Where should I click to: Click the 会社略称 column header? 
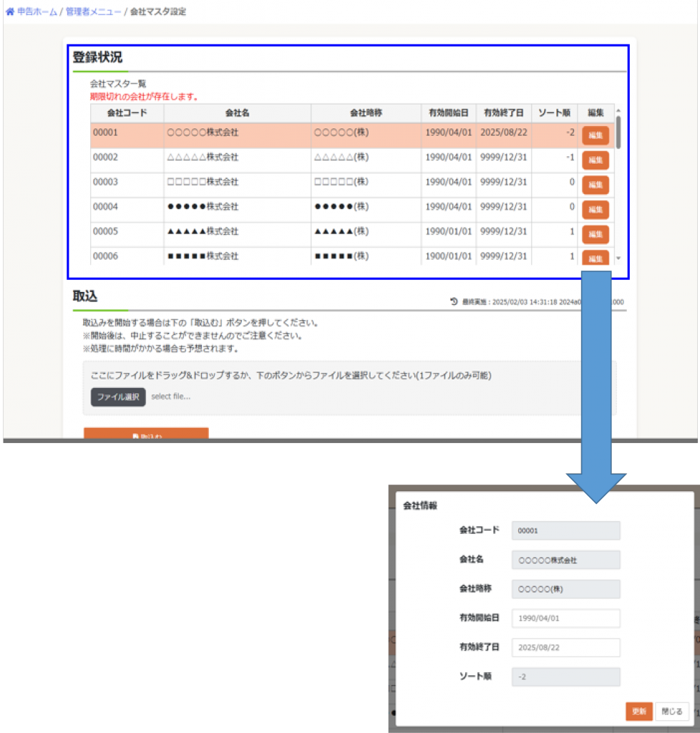coord(366,113)
